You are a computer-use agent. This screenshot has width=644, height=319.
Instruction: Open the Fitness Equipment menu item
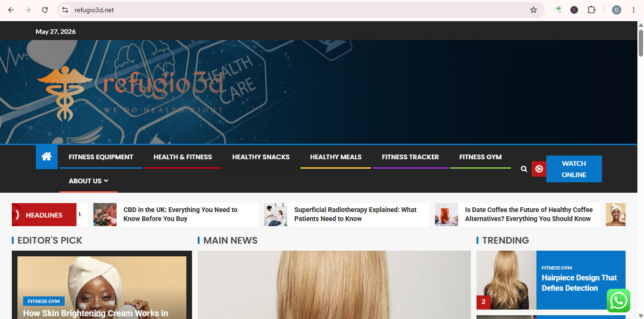point(101,157)
